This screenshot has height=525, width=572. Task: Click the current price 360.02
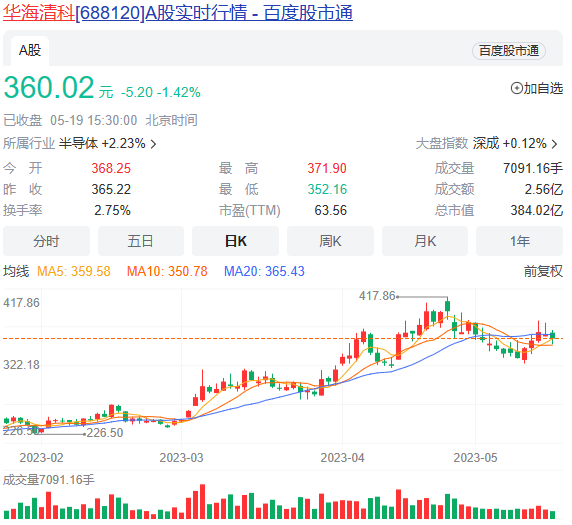click(49, 88)
